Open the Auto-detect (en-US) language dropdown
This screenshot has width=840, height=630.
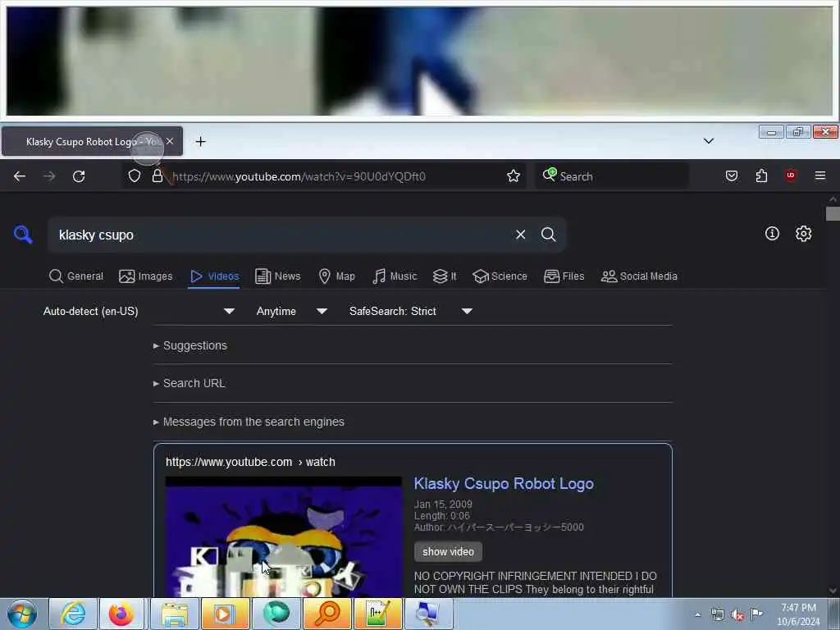[x=139, y=311]
